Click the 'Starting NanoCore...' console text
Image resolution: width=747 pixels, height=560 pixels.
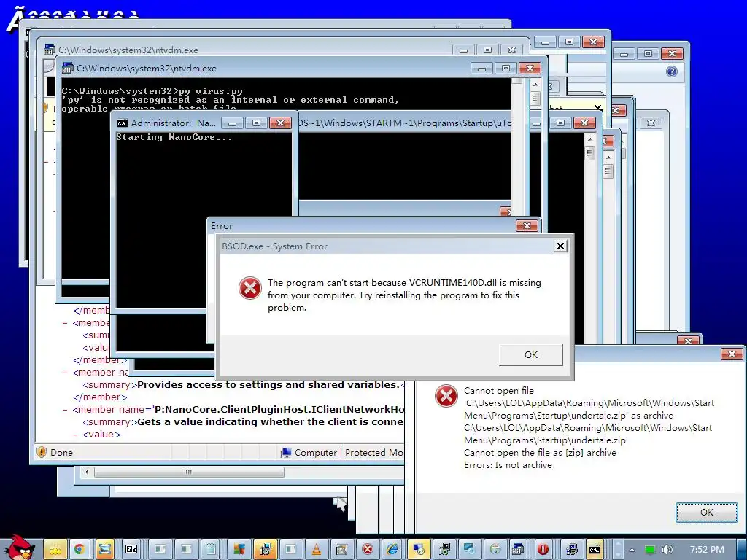pyautogui.click(x=174, y=137)
